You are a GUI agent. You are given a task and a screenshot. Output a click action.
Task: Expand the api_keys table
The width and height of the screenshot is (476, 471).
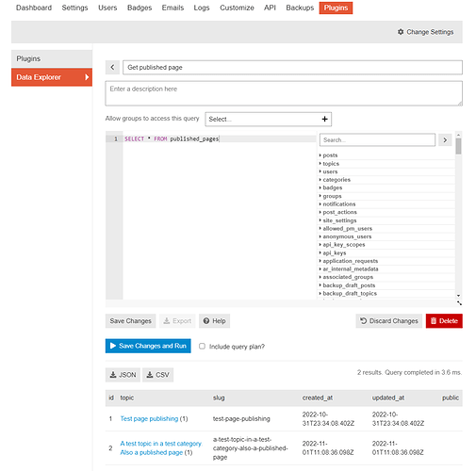(x=335, y=252)
